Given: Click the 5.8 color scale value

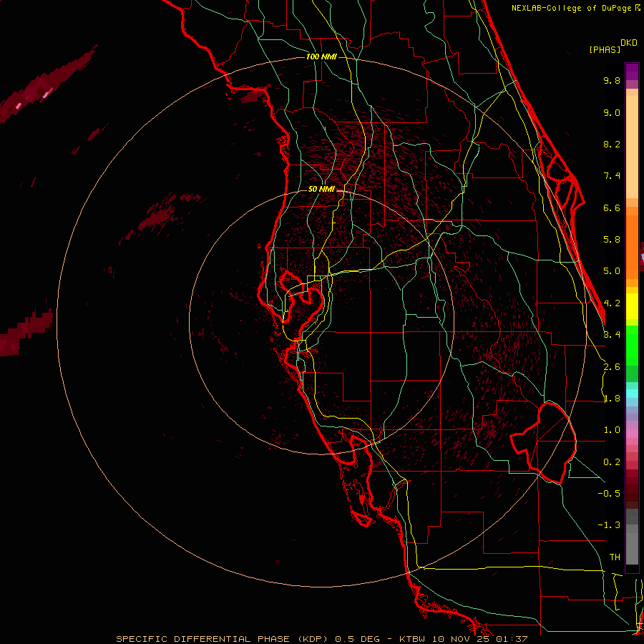Looking at the screenshot, I should coord(612,240).
